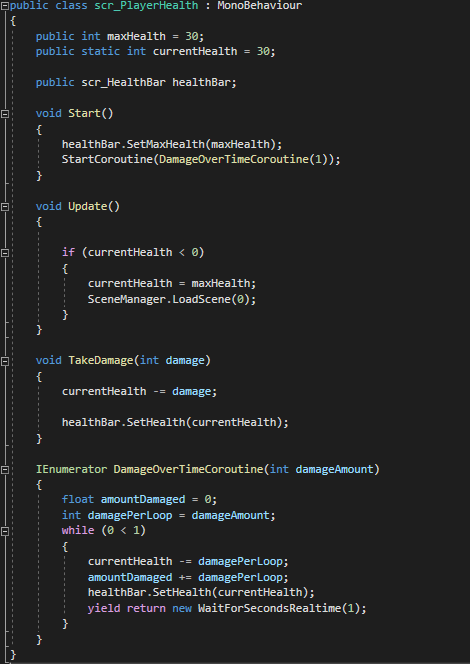This screenshot has width=470, height=664.
Task: Collapse the Start() method
Action: pyautogui.click(x=5, y=113)
